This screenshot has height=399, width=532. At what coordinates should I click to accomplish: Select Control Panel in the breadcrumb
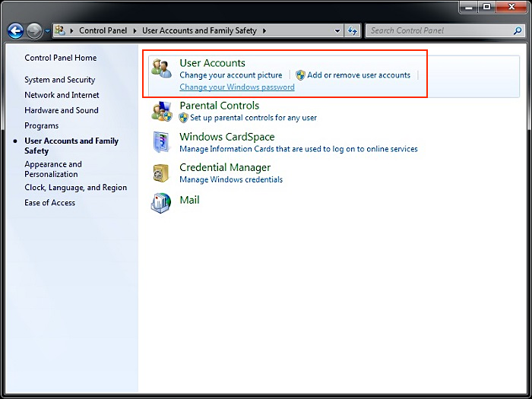pyautogui.click(x=103, y=30)
